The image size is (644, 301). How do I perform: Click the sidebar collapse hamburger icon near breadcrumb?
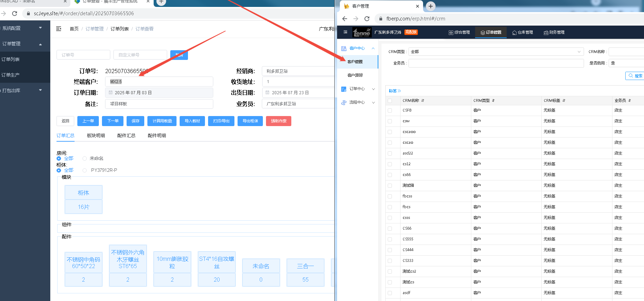[59, 29]
